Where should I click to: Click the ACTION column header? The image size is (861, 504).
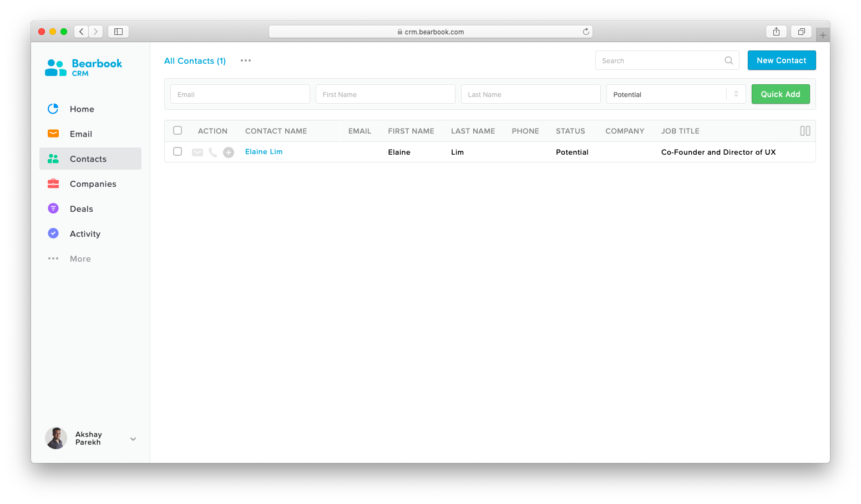pos(212,131)
